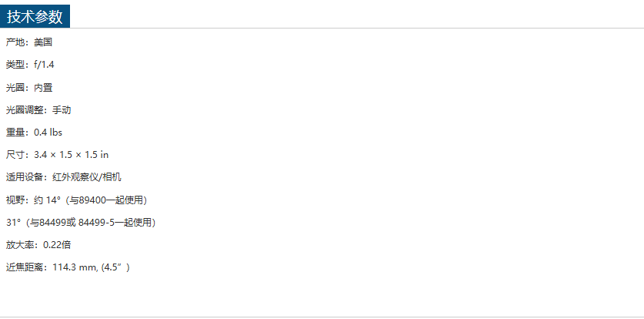
Task: Click the 尺寸 label text
Action: [15, 155]
